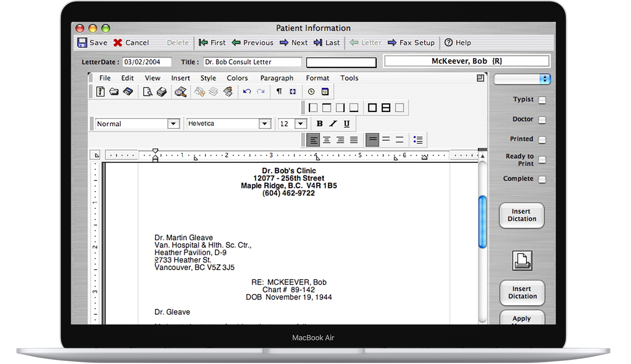
Task: Open the Paragraph menu
Action: [x=277, y=78]
